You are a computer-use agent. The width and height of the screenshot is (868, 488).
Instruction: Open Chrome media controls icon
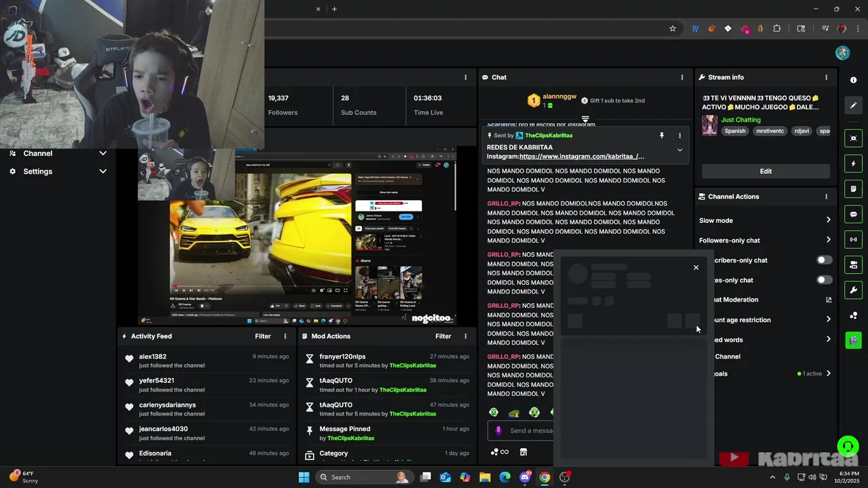[825, 28]
